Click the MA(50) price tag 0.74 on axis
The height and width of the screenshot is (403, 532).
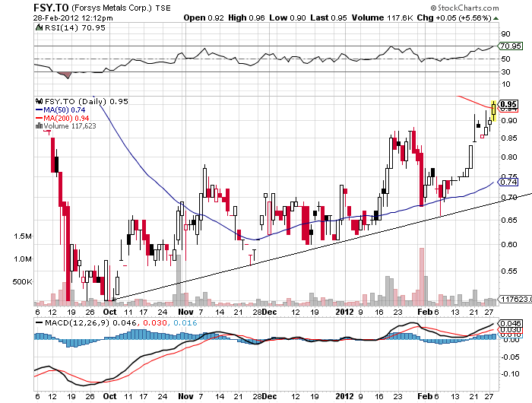(x=508, y=182)
